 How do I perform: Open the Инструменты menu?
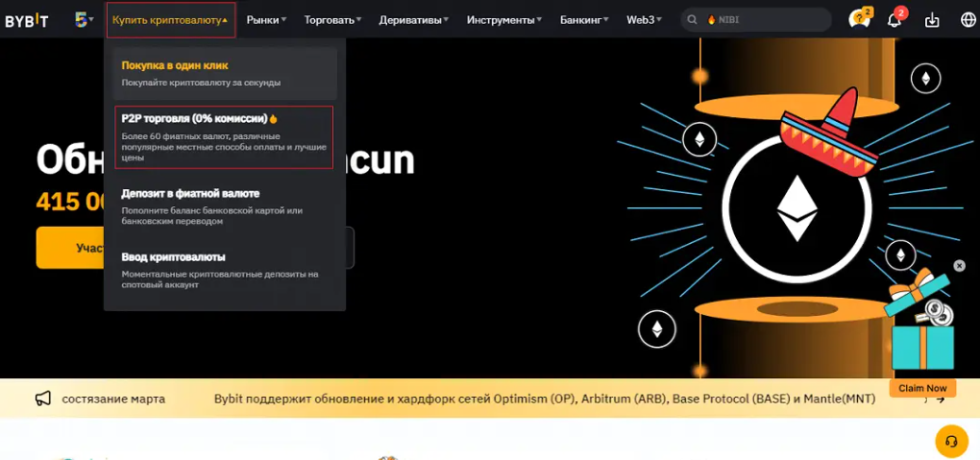coord(504,20)
